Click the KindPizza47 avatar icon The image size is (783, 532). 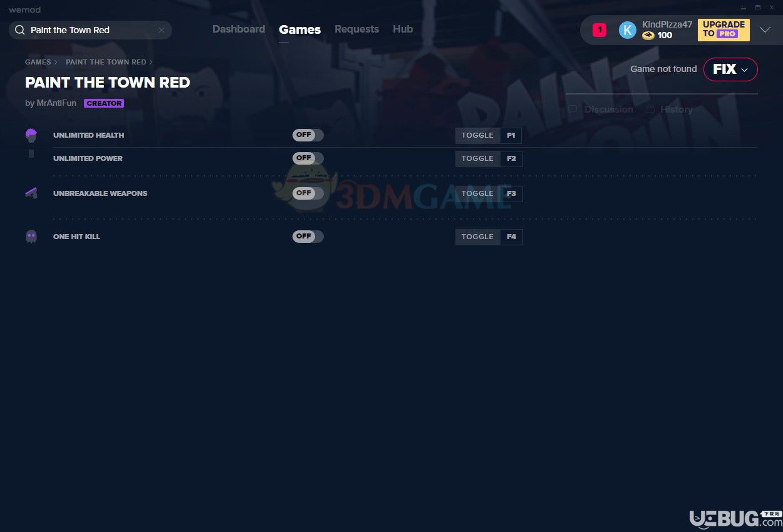pyautogui.click(x=628, y=30)
